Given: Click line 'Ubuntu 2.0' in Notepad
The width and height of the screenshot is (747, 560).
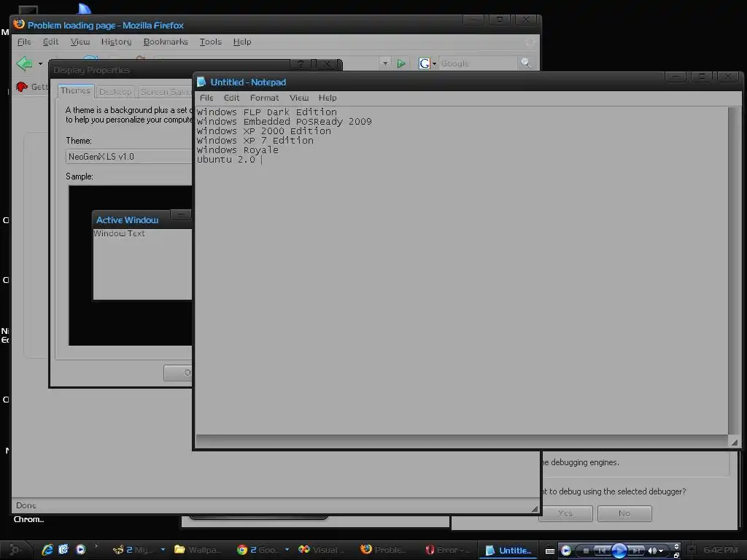Looking at the screenshot, I should point(226,160).
